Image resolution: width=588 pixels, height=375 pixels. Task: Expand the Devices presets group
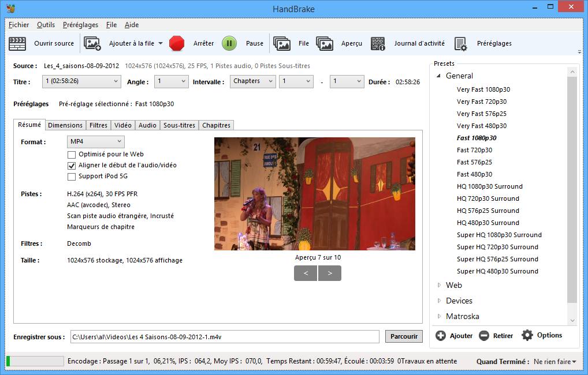[439, 301]
